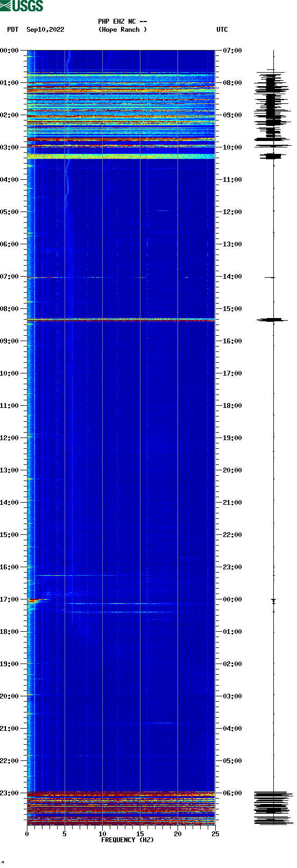Click the PDT '12:00' time label

click(9, 438)
